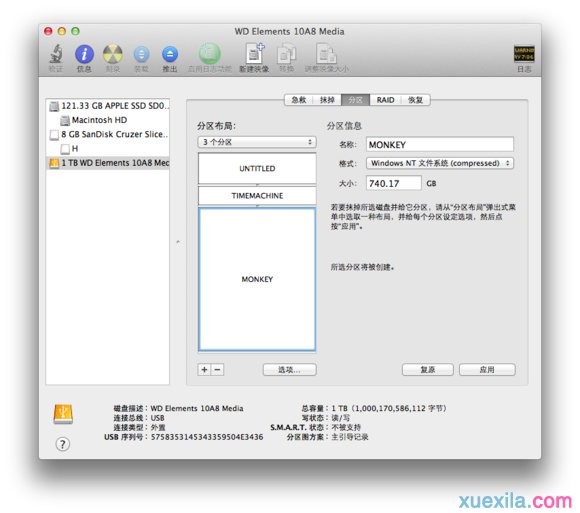This screenshot has height=513, width=580.
Task: Open the partition layout dropdown showing 3 partitions
Action: tap(257, 142)
